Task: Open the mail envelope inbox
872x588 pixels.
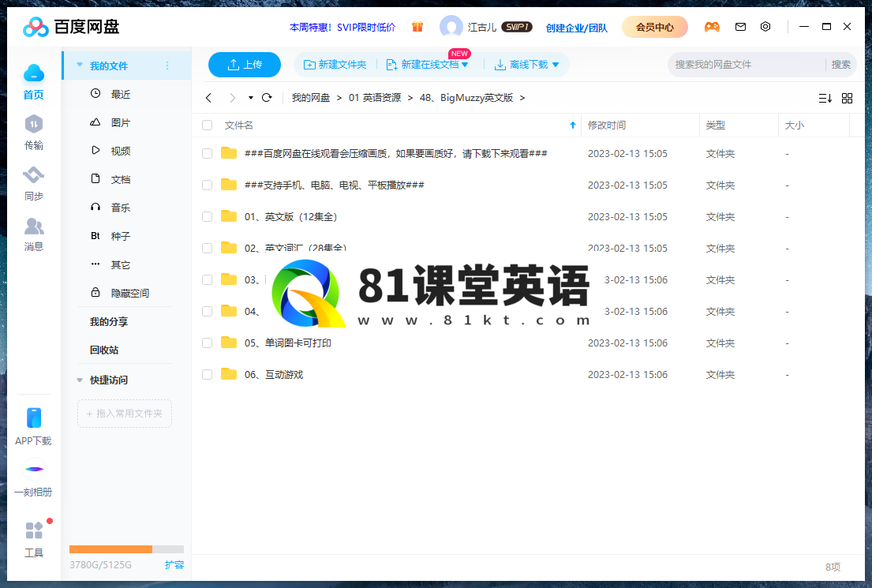Action: point(740,27)
